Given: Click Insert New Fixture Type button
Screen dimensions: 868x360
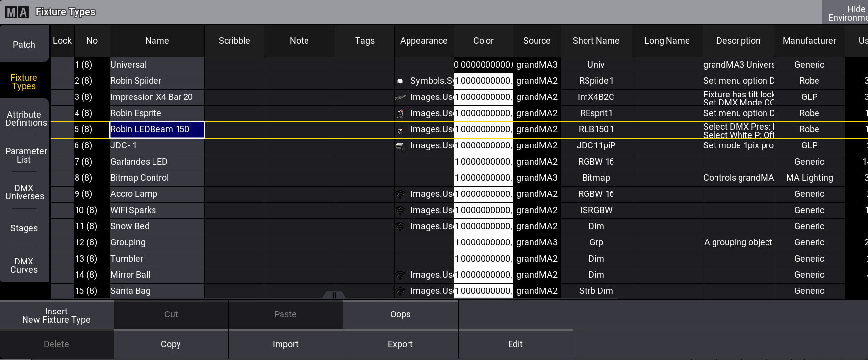Looking at the screenshot, I should click(x=56, y=315).
